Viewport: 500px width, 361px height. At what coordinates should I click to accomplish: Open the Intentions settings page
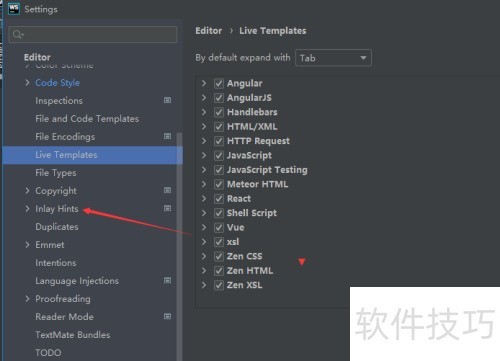56,263
